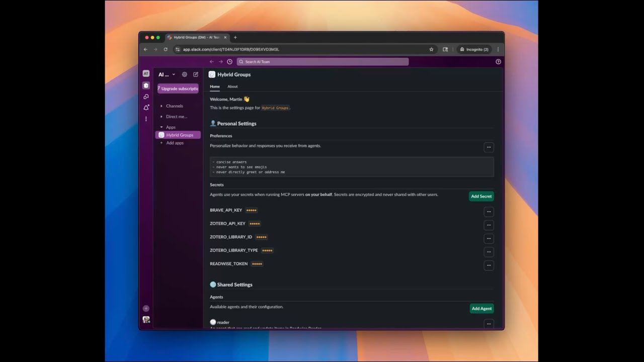Select Hybrid Groups in the sidebar
Viewport: 644px width, 362px height.
178,135
